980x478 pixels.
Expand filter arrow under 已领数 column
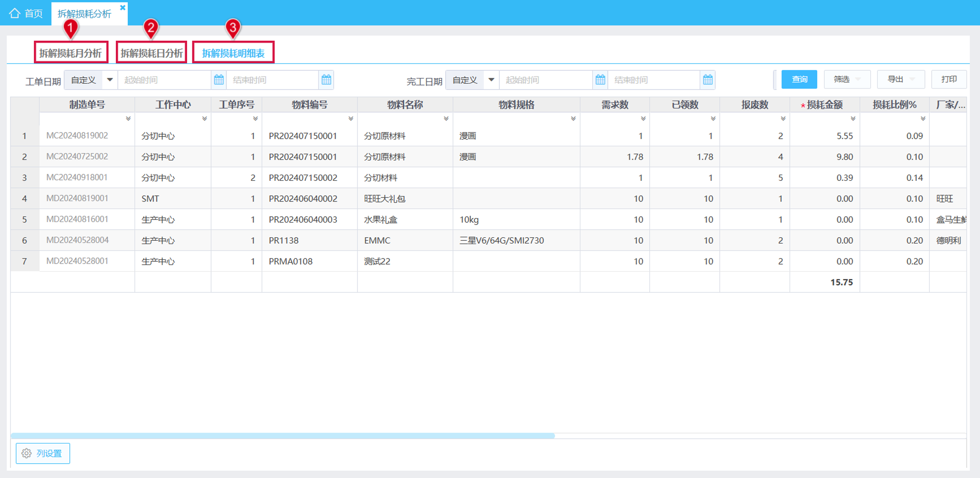tap(713, 119)
